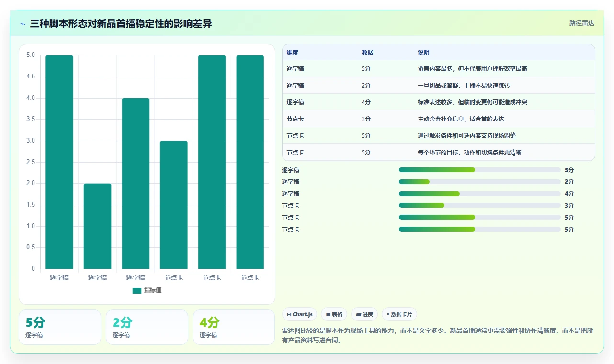The image size is (614, 364).
Task: Click the 3分 value in the table
Action: pos(366,119)
